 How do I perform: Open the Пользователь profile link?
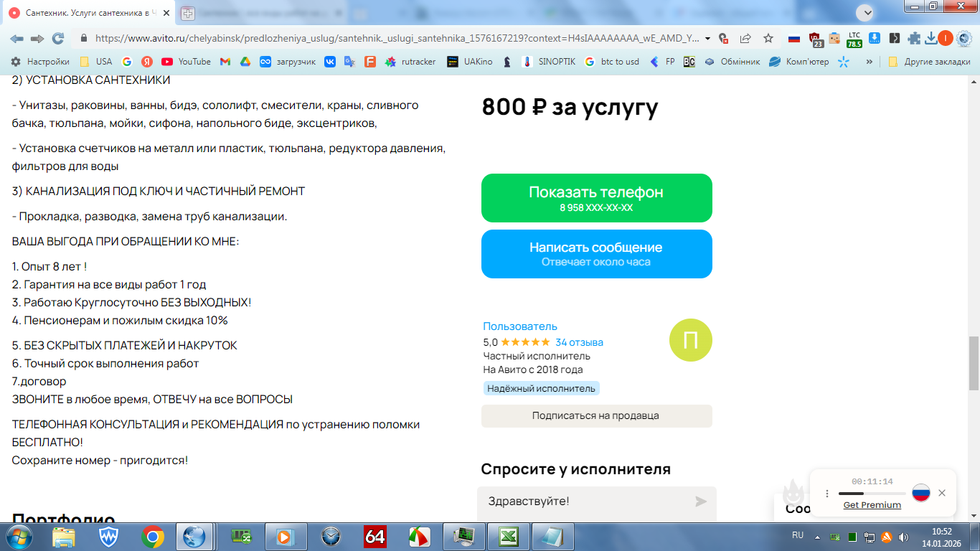[x=520, y=326]
